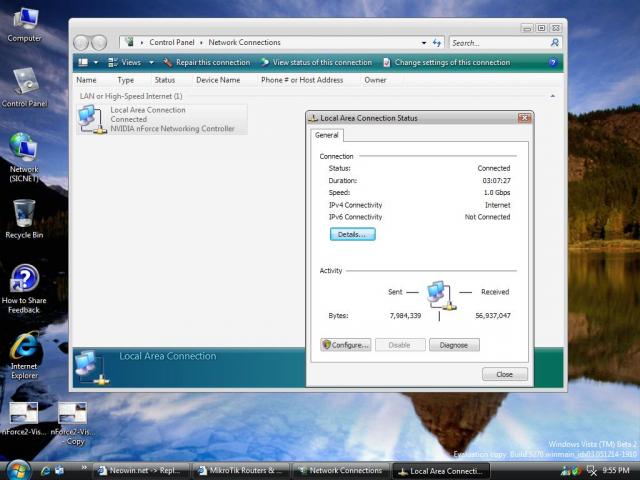This screenshot has height=480, width=640.
Task: Click the received bytes value 56,937,047
Action: 493,316
